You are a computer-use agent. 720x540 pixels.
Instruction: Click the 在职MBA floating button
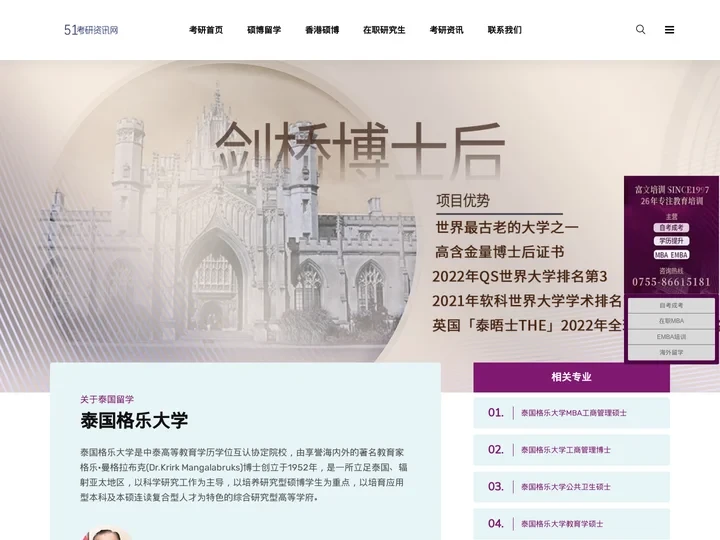671,321
